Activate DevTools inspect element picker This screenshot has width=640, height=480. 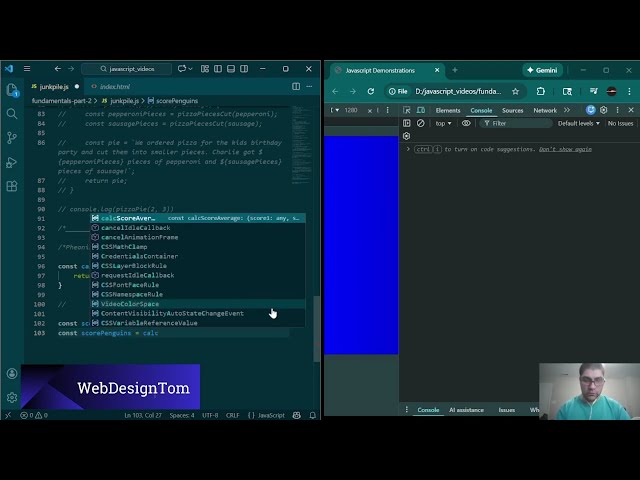[x=407, y=110]
